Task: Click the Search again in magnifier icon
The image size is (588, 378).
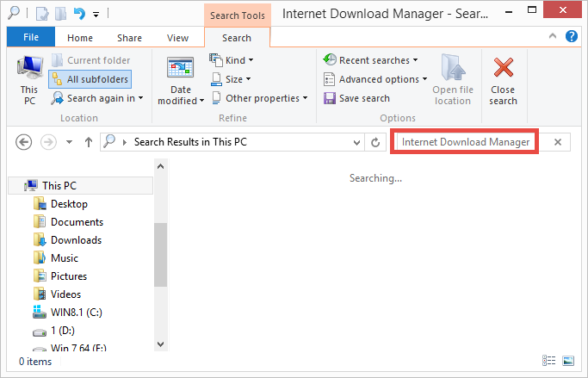Action: coord(58,98)
